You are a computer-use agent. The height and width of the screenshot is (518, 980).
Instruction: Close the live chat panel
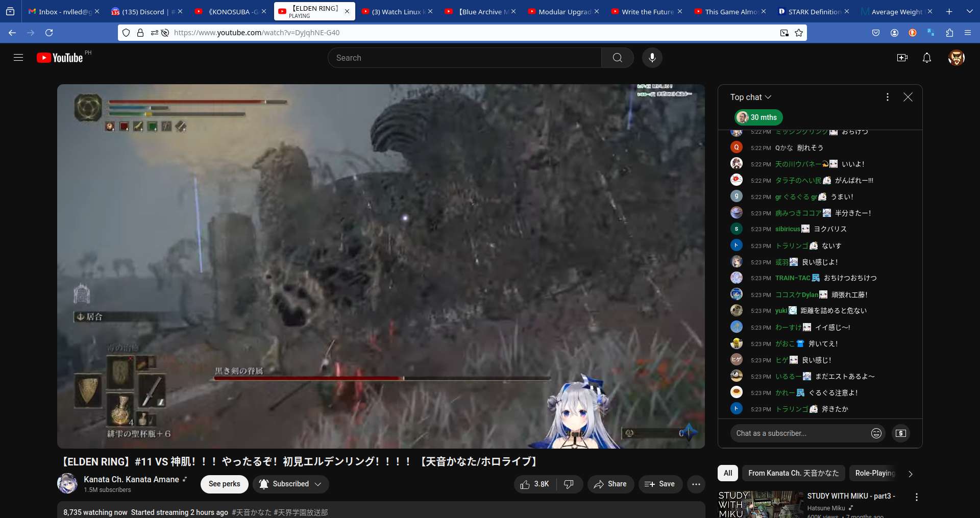908,97
